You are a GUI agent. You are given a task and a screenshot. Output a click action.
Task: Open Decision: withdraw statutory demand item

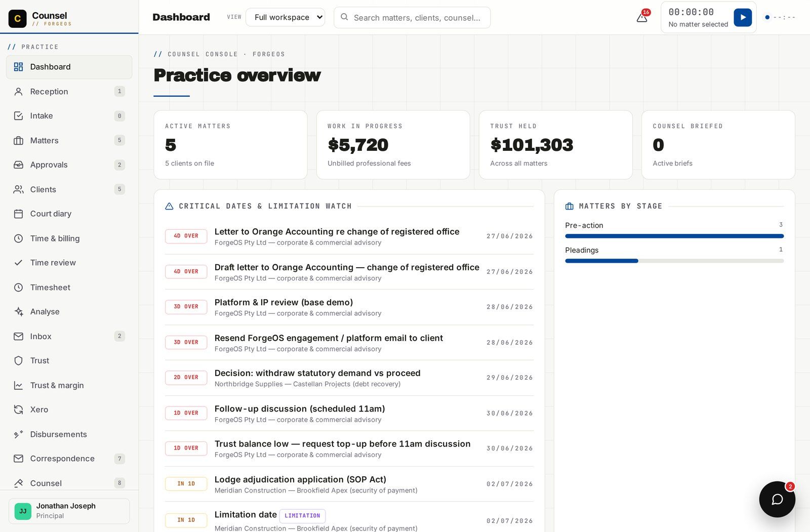point(349,378)
